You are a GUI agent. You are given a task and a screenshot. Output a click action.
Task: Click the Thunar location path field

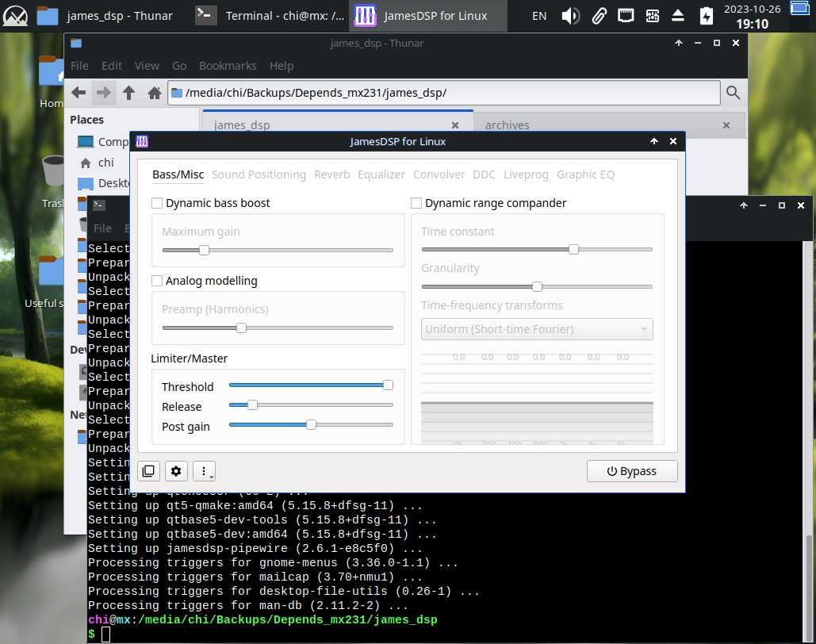[444, 93]
